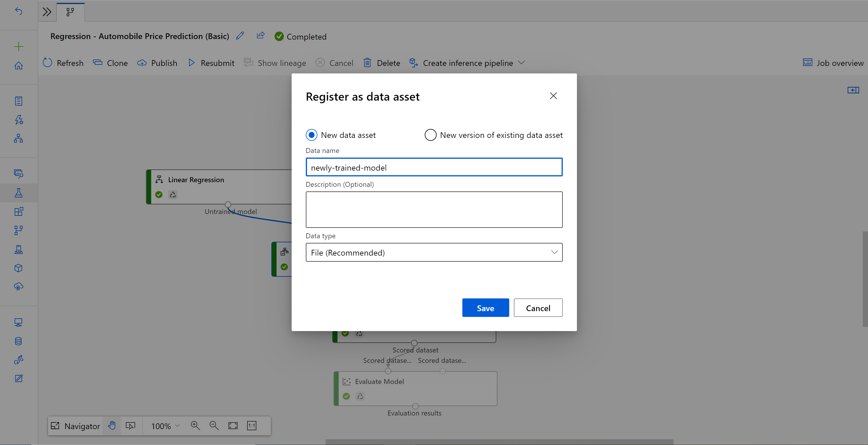Click the Description optional text area
Screen dimensions: 868x445
pos(434,209)
